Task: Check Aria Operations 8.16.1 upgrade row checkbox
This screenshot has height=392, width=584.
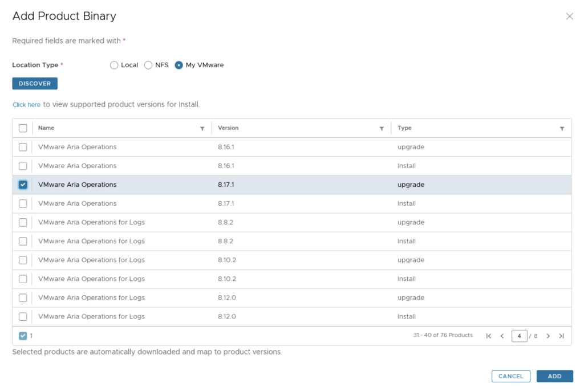Action: 23,147
